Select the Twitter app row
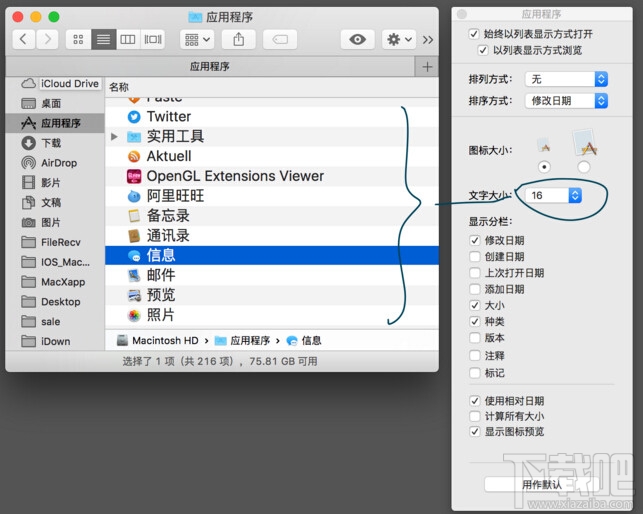This screenshot has height=514, width=643. [x=272, y=117]
